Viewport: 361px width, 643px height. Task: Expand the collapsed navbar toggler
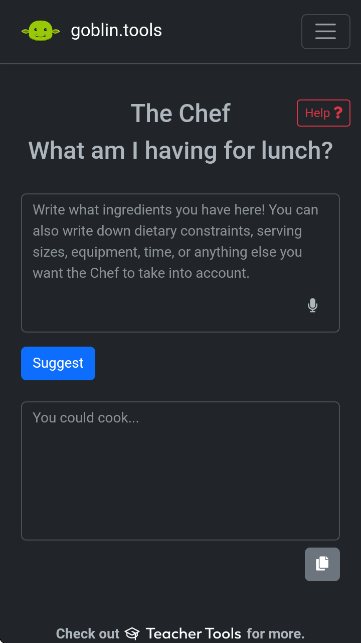point(326,32)
